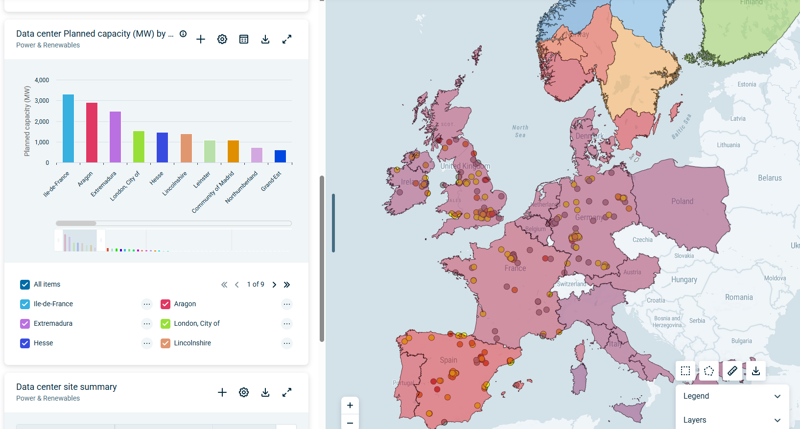Go to first legend page
Viewport: 800px width, 429px height.
pyautogui.click(x=224, y=285)
